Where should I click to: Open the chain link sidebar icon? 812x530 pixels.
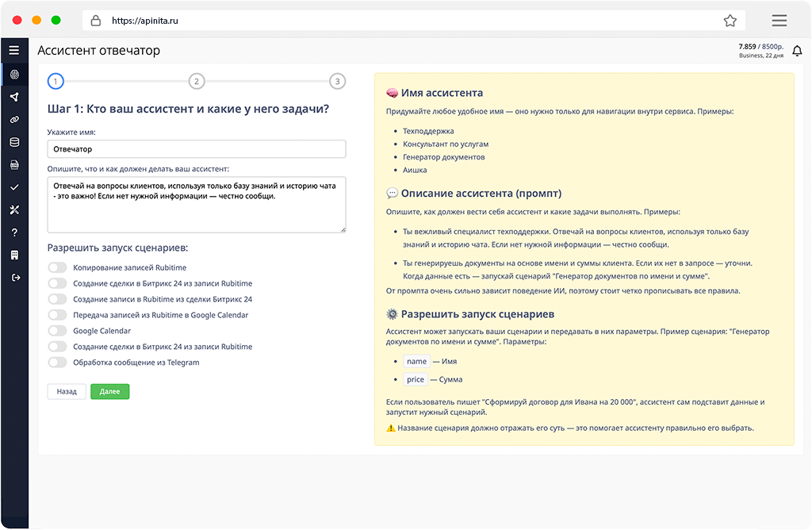(13, 119)
